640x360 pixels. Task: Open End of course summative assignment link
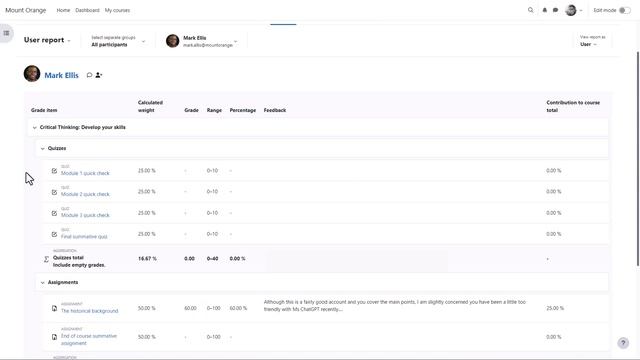[x=89, y=340]
